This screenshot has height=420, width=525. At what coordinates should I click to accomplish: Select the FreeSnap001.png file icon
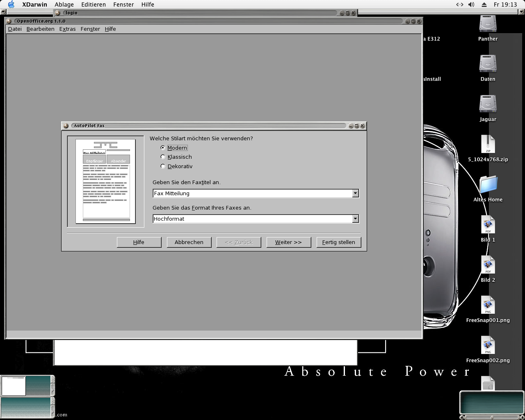point(488,306)
